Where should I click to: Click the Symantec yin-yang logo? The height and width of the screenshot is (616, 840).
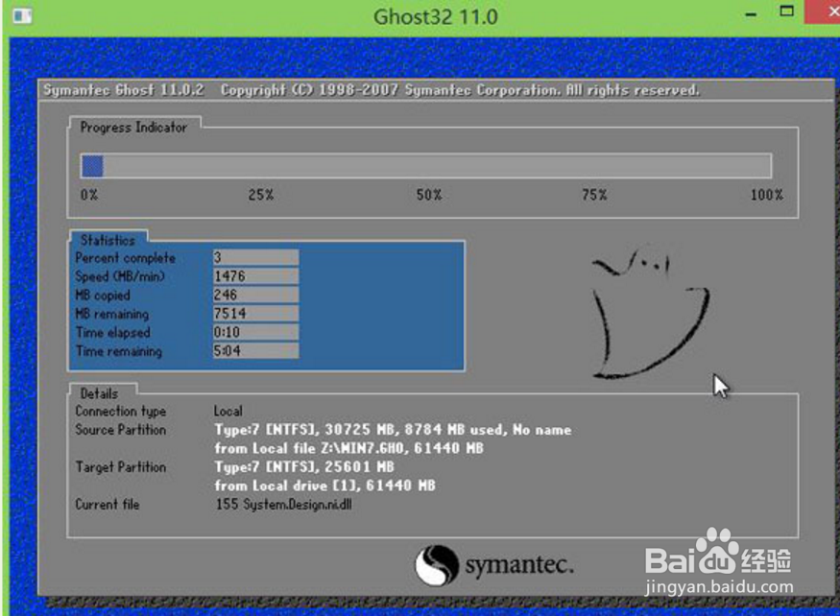[x=437, y=565]
